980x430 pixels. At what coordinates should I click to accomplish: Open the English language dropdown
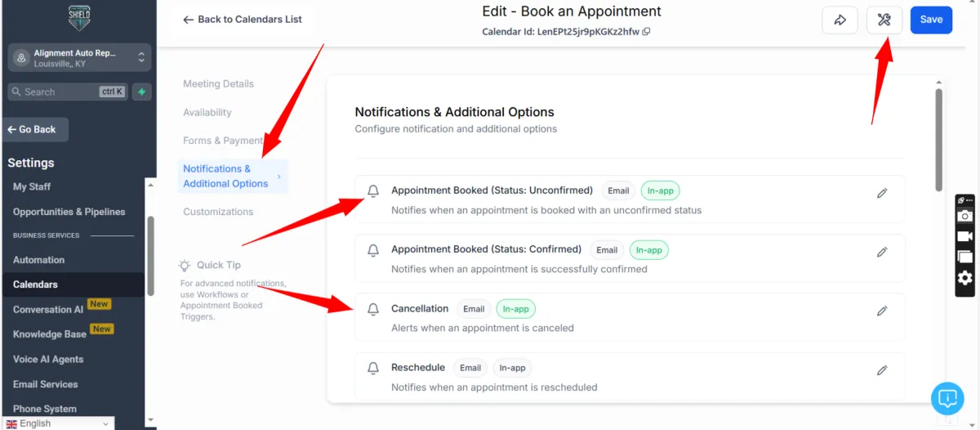[x=57, y=423]
